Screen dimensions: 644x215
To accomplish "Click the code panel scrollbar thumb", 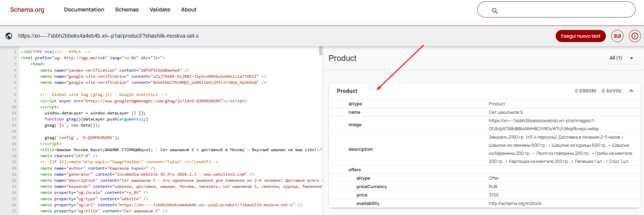I will [320, 51].
